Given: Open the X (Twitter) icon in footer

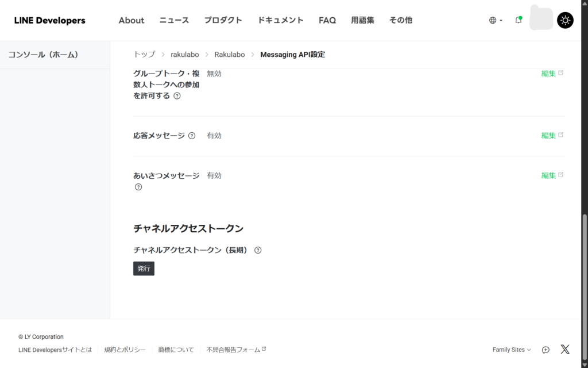Looking at the screenshot, I should [565, 350].
